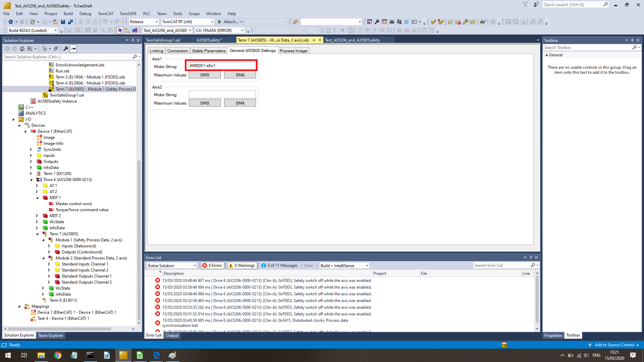Screen dimensions: 644x362
Task: Open Solution Explorer Properties wrench icon
Action: point(66,49)
